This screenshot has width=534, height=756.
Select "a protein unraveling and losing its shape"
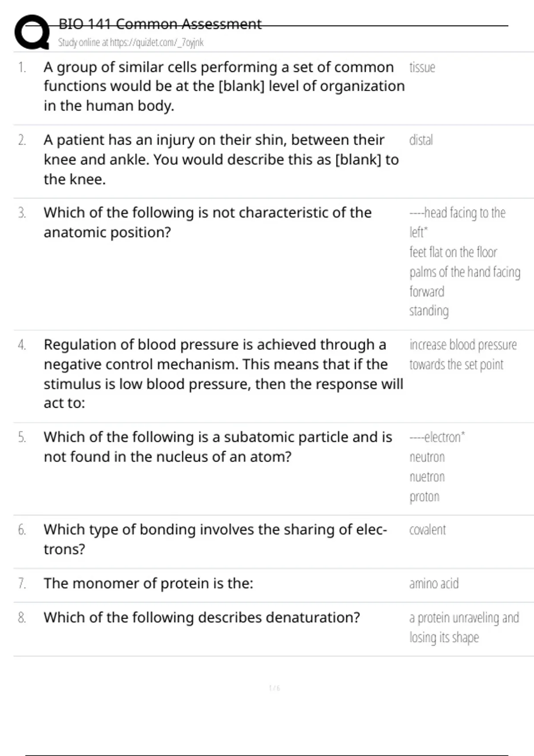464,627
